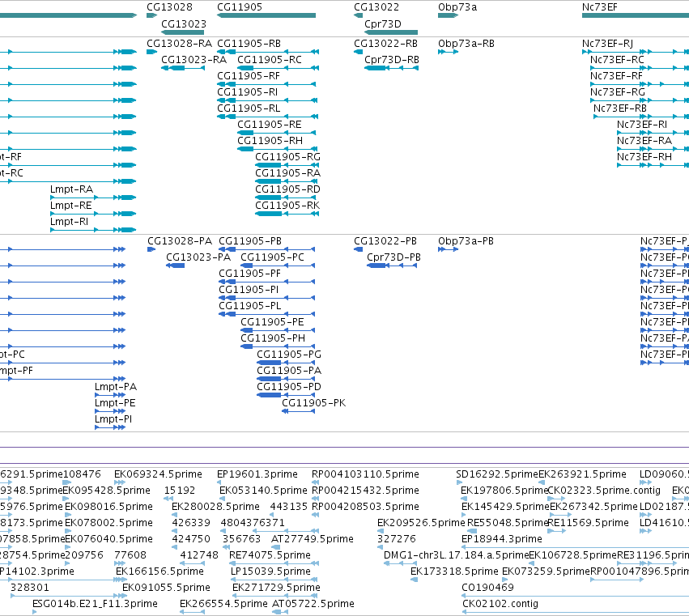Click transcript Nc73EF-RH
The height and width of the screenshot is (616, 689).
644,157
